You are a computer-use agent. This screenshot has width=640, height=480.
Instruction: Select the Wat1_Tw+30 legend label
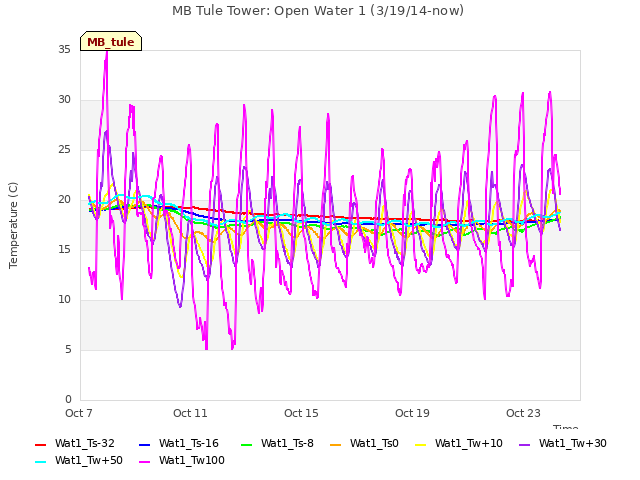tap(573, 443)
